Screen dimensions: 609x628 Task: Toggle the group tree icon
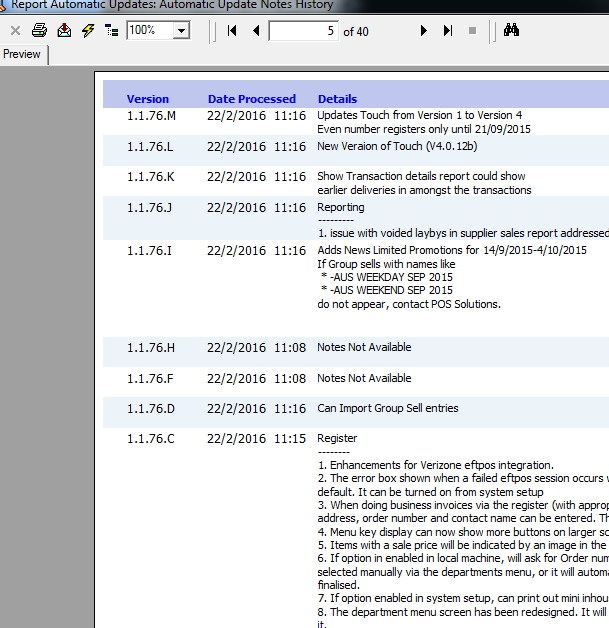(x=111, y=30)
